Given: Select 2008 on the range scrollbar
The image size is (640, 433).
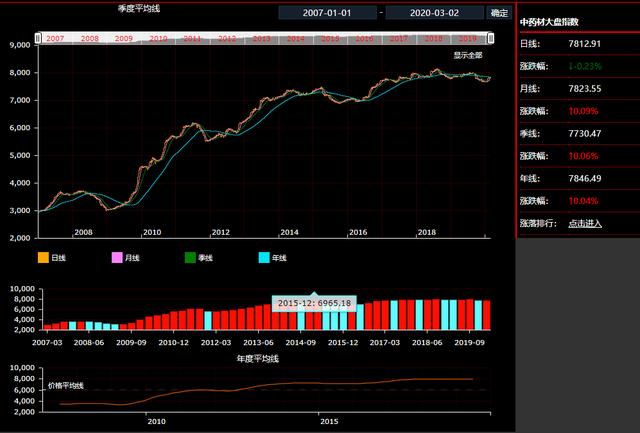Looking at the screenshot, I should point(89,38).
